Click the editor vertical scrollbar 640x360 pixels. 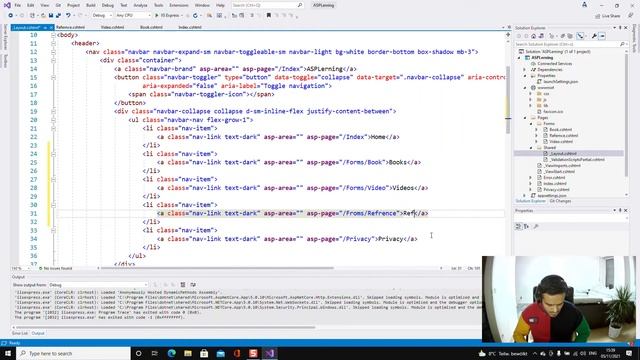tap(508, 99)
